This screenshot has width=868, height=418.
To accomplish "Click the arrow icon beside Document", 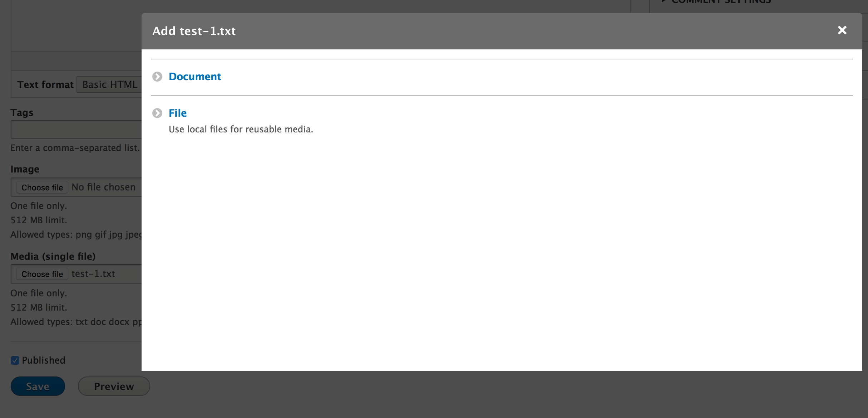I will click(x=157, y=77).
